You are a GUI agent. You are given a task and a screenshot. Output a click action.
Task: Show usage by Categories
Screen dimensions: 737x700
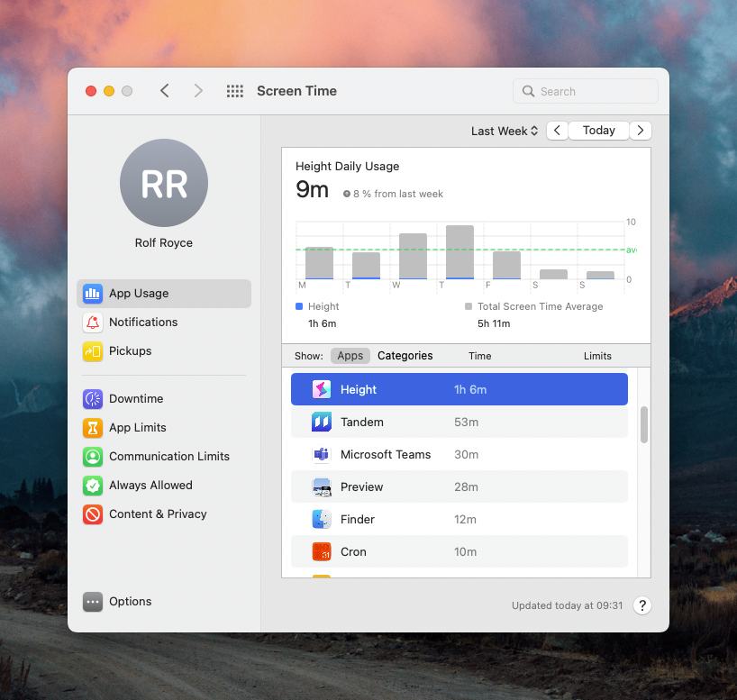[x=405, y=356]
